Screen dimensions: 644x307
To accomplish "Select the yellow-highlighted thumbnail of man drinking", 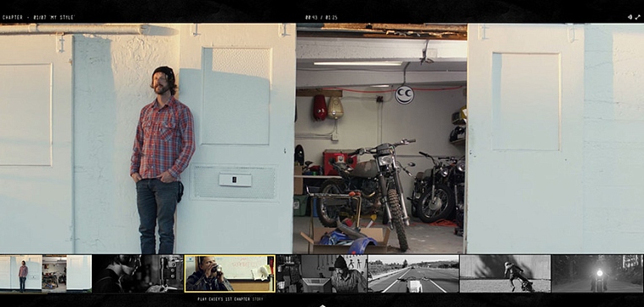I will pos(229,273).
